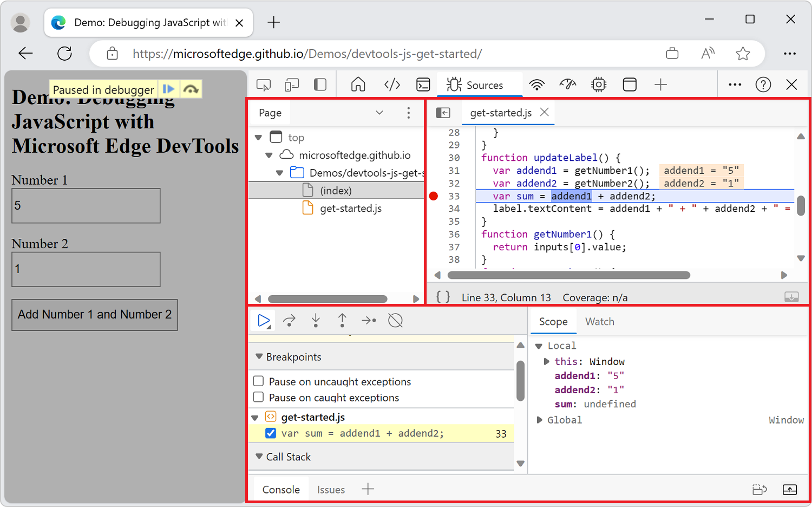Enable Pause on caught exceptions
Viewport: 812px width, 507px height.
click(258, 397)
